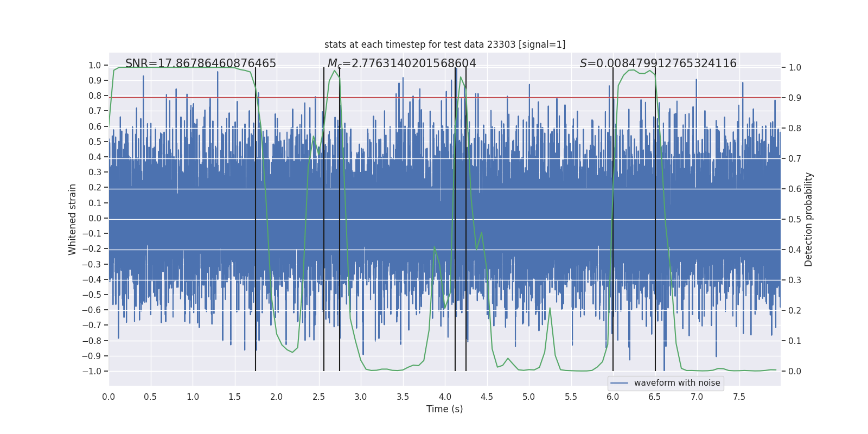Screen dimensions: 868x434
Task: Click the 1.0 tick on the Whitened strain axis
Action: click(x=95, y=65)
